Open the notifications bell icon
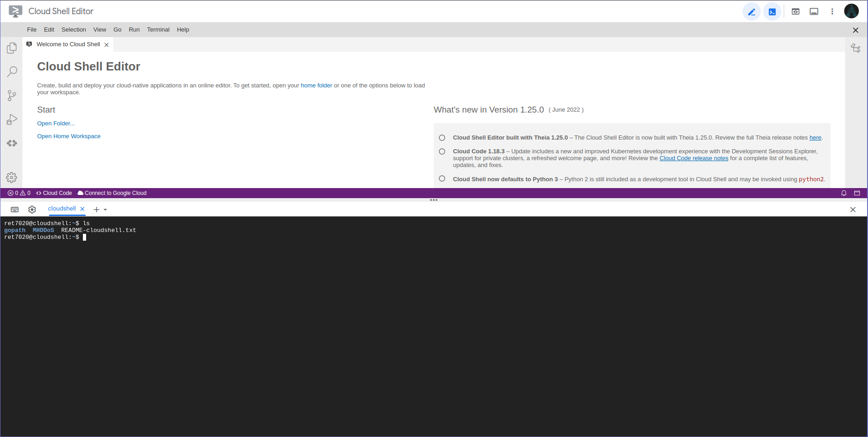The width and height of the screenshot is (868, 437). point(844,193)
